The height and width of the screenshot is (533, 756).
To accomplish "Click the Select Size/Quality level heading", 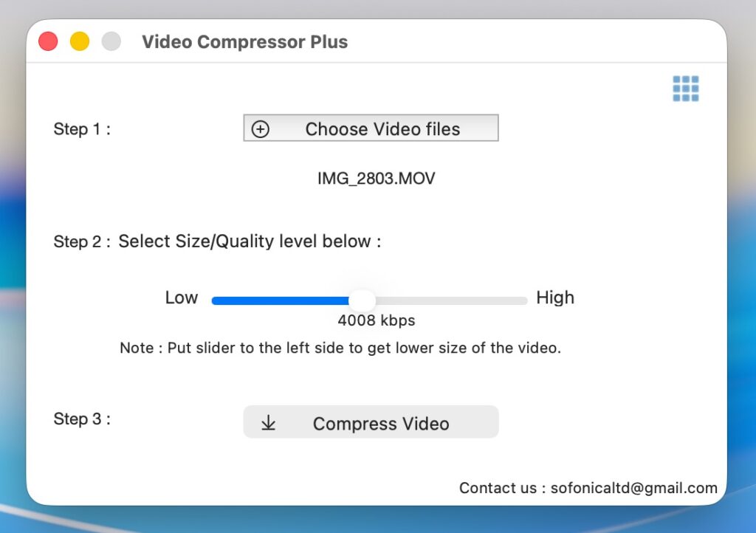I will (x=250, y=241).
